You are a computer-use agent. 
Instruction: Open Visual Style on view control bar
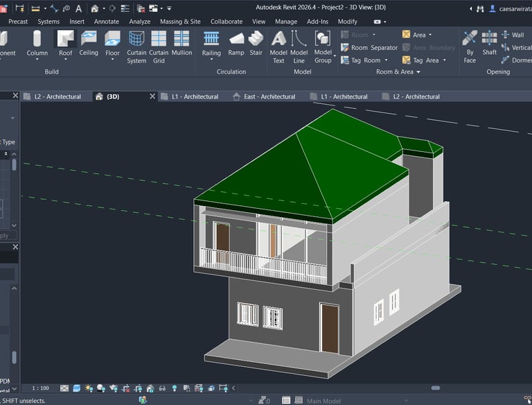[77, 388]
